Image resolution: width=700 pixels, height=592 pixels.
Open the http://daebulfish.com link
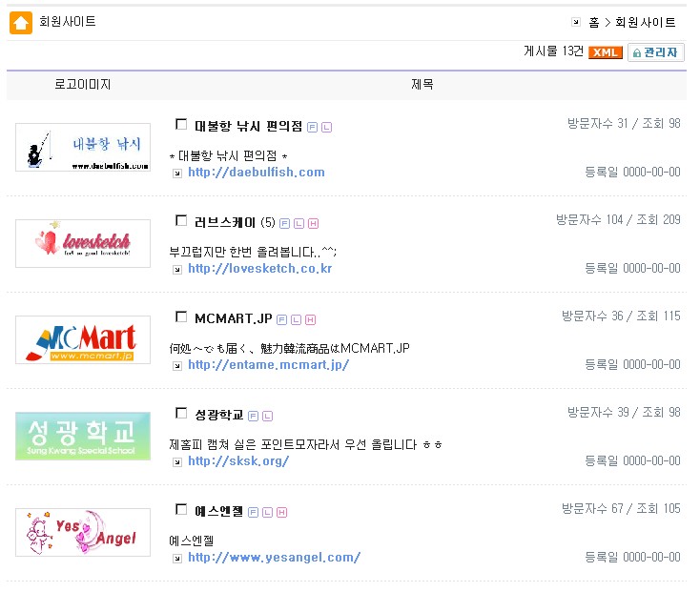[256, 173]
